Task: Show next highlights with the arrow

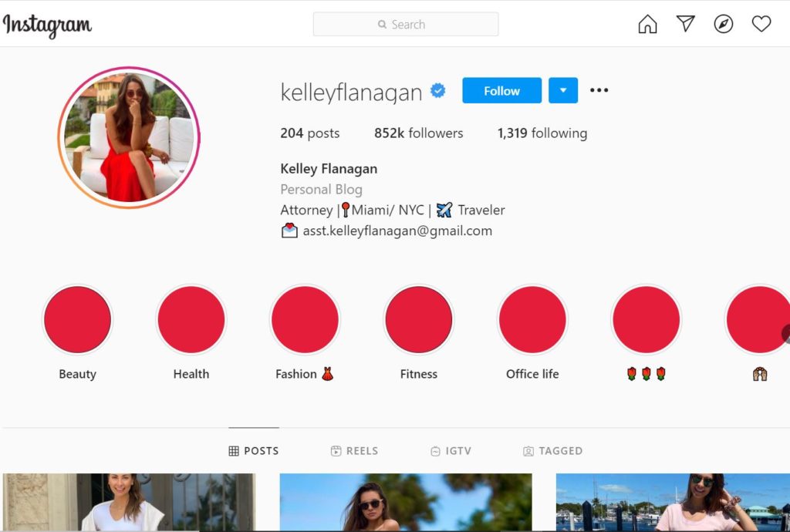Action: pos(786,334)
